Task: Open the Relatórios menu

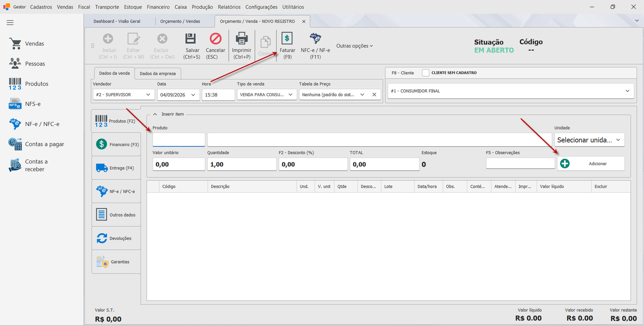Action: pos(229,7)
